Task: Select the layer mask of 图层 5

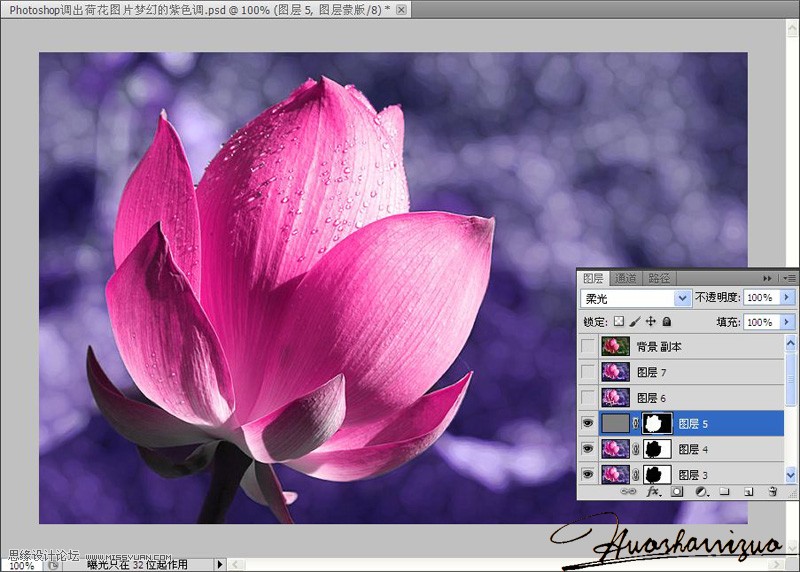Action: click(657, 424)
